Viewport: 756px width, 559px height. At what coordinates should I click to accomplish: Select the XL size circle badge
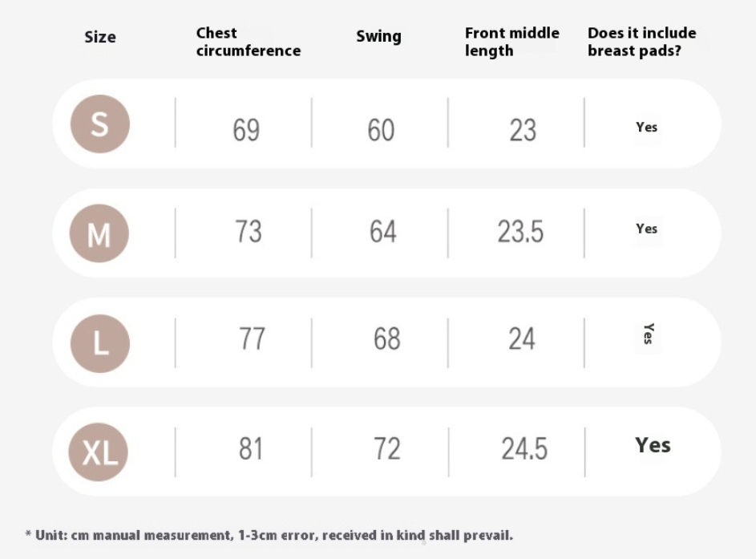coord(99,452)
